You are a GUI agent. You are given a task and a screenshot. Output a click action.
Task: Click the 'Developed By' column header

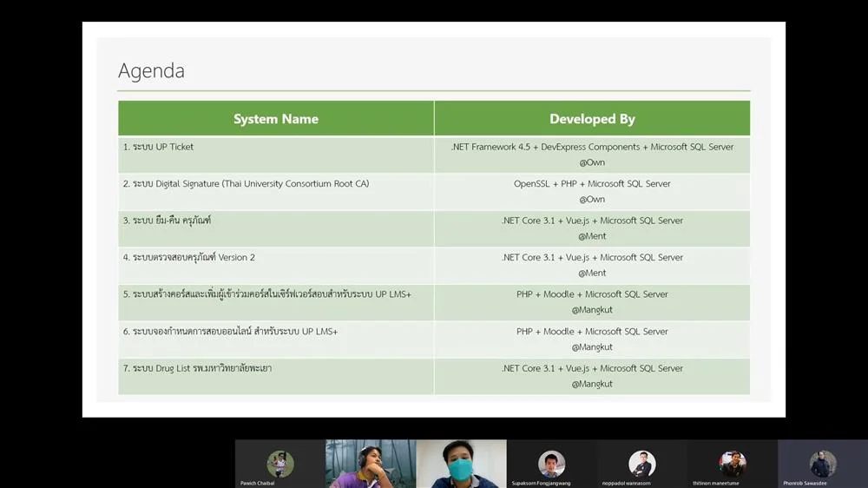(x=592, y=119)
